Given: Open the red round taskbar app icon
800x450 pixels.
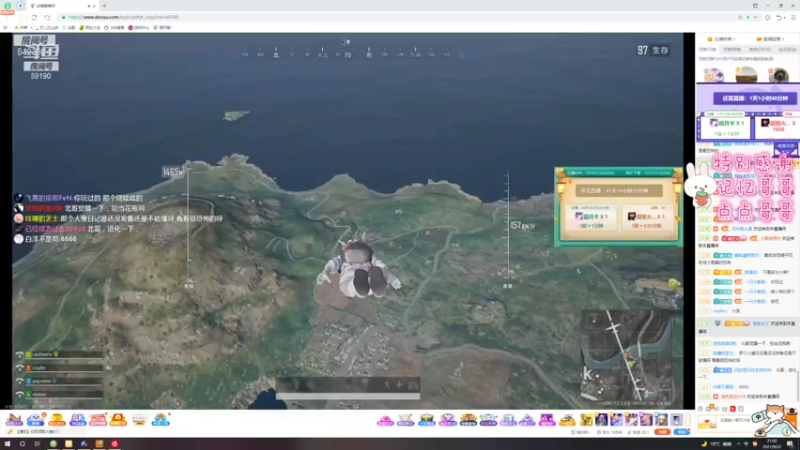Looking at the screenshot, I should pyautogui.click(x=114, y=444).
